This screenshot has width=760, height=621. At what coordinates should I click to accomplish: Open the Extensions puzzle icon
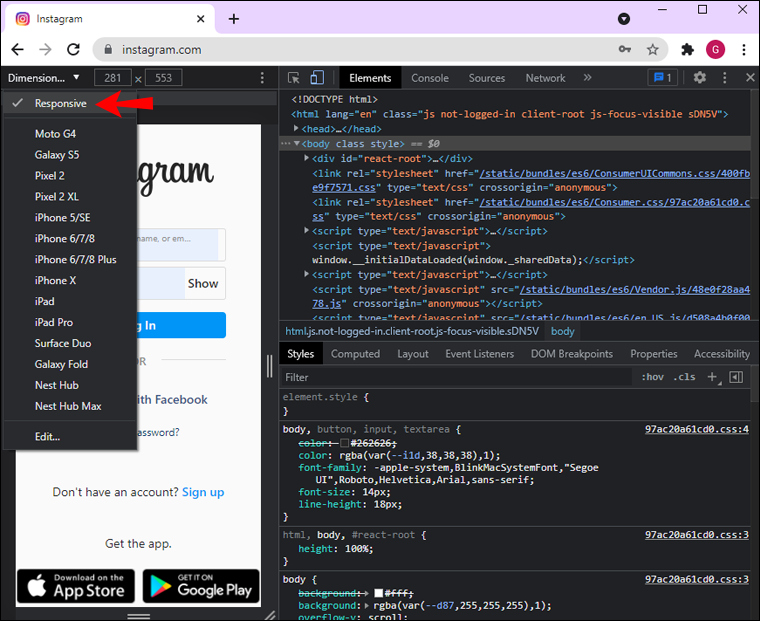click(x=687, y=49)
